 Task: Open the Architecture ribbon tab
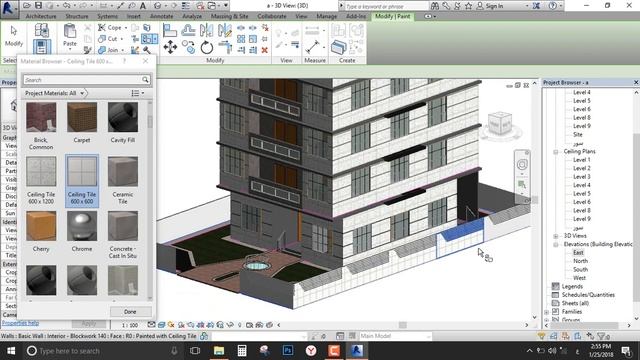41,16
